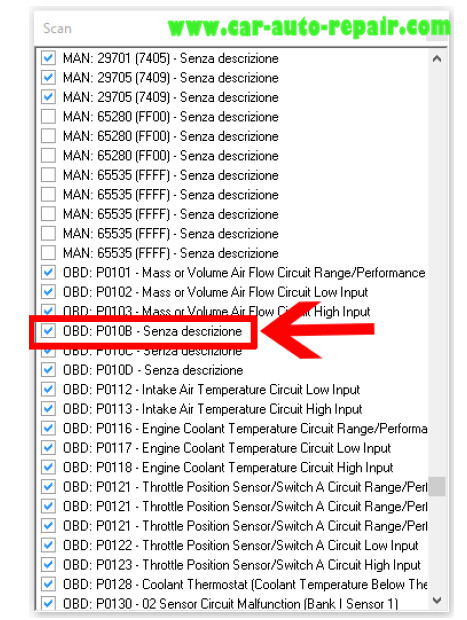Click the scroll up arrow of list
Screen dimensions: 467x620
click(x=437, y=59)
